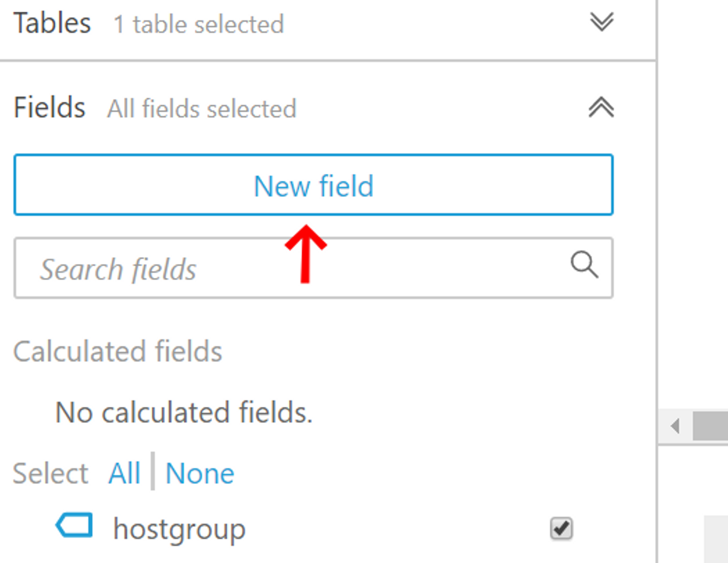The height and width of the screenshot is (563, 728).
Task: Click the New field button
Action: pyautogui.click(x=313, y=185)
